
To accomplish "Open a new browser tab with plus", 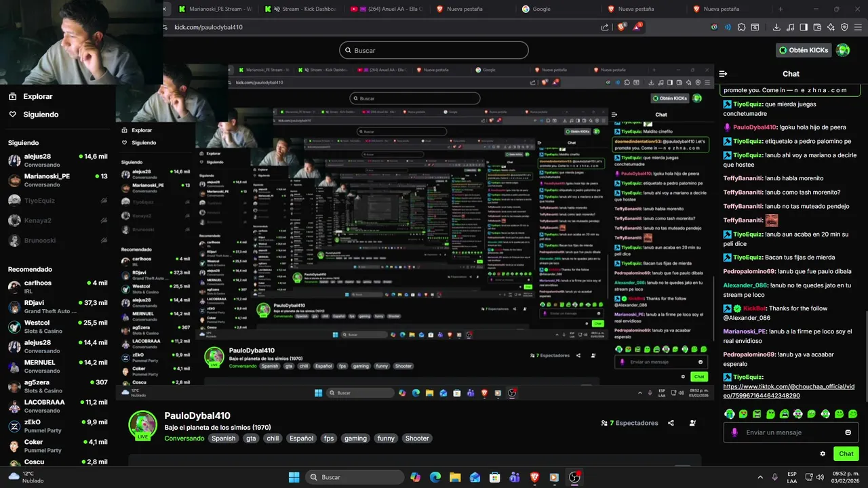I will [781, 9].
